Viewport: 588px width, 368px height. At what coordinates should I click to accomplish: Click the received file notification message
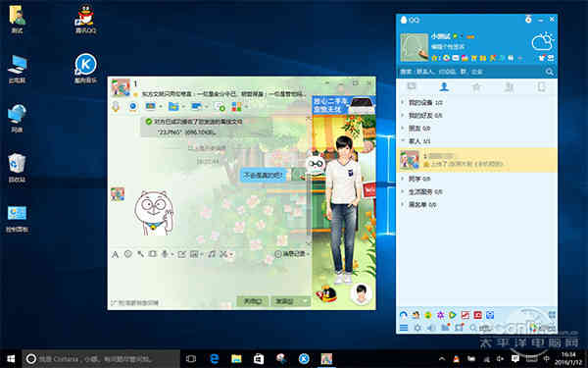tap(206, 127)
